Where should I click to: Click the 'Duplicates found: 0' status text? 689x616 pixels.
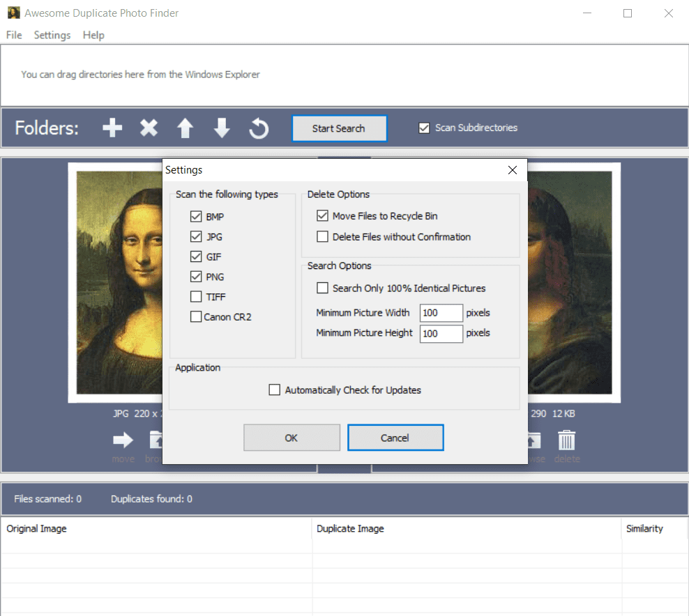tap(151, 499)
